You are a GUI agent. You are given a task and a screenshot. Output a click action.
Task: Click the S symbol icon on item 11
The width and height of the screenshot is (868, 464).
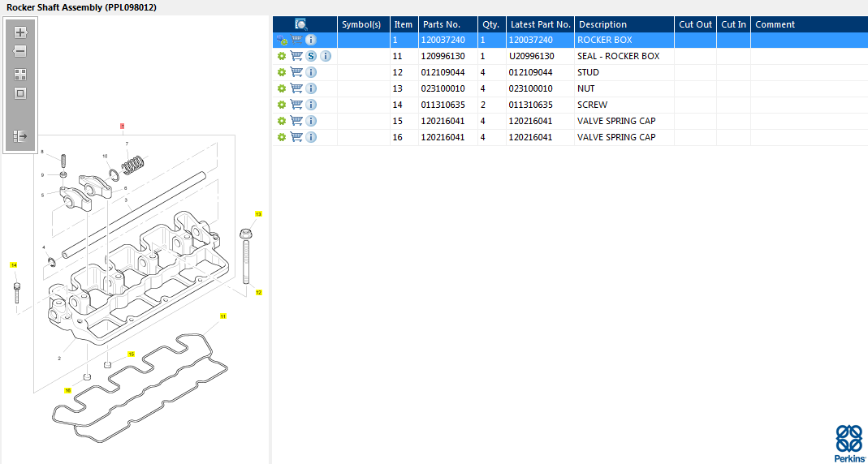tap(311, 57)
